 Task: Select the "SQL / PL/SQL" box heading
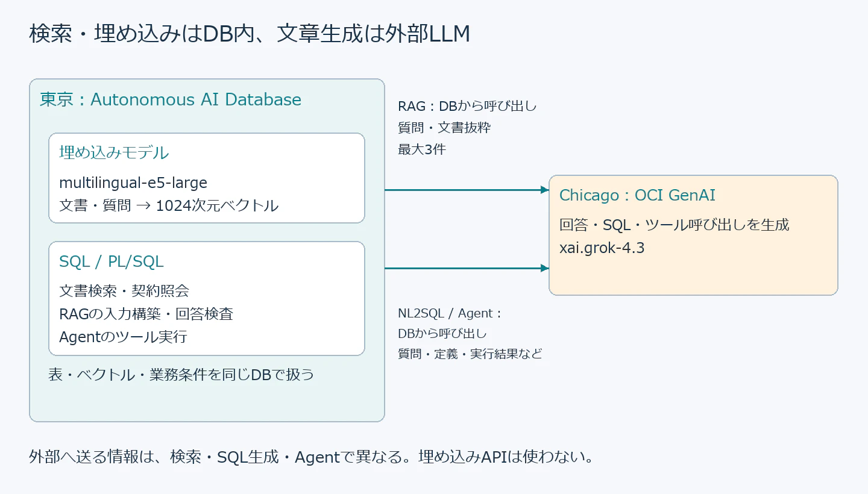112,261
